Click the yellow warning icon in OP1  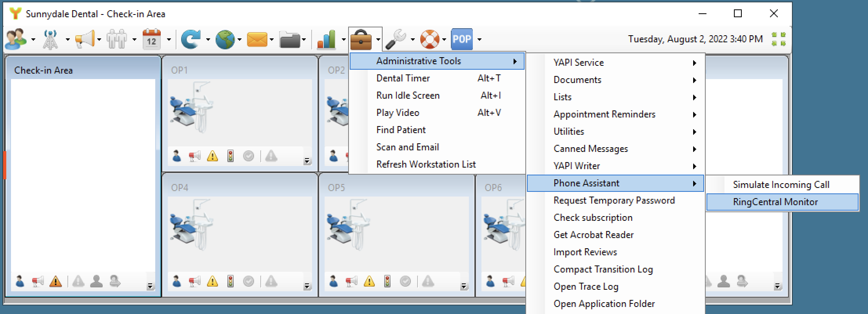[x=212, y=156]
